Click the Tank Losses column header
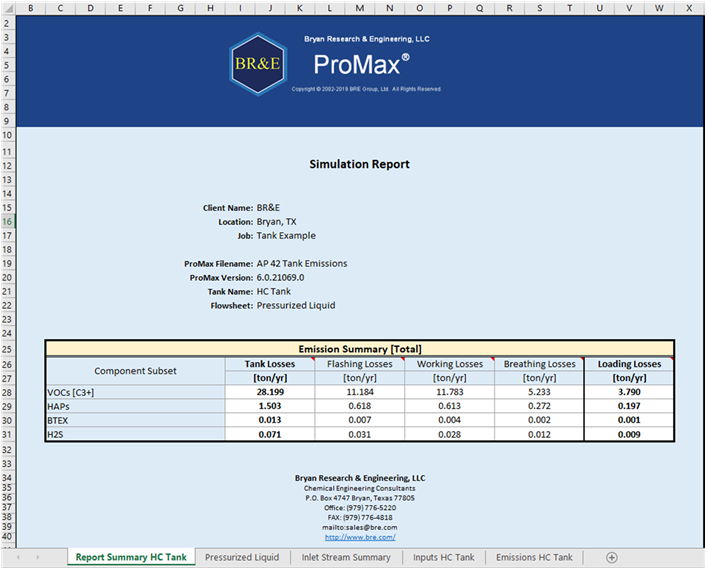 point(270,364)
